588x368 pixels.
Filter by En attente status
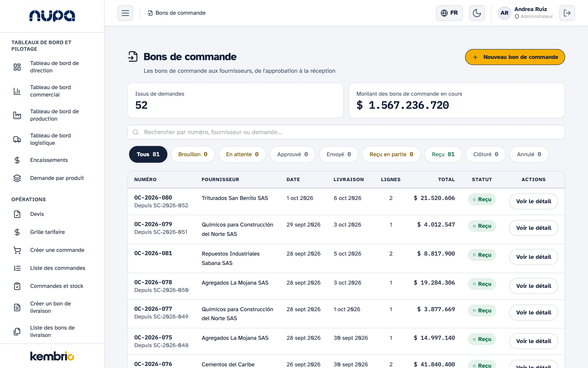point(242,154)
